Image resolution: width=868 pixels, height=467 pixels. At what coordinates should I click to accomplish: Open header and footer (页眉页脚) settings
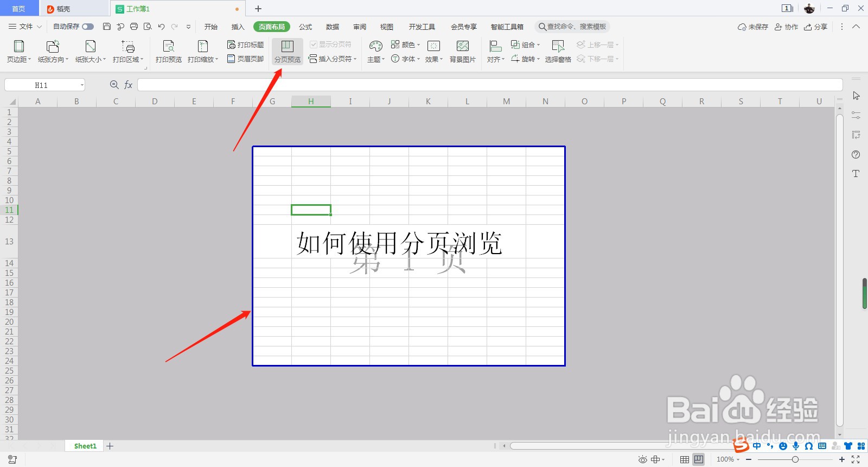point(245,59)
